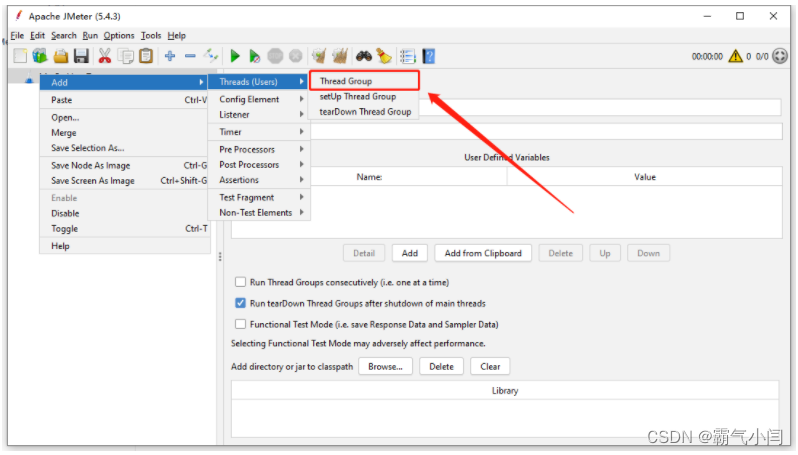Select tearDown Thread Group item

364,112
